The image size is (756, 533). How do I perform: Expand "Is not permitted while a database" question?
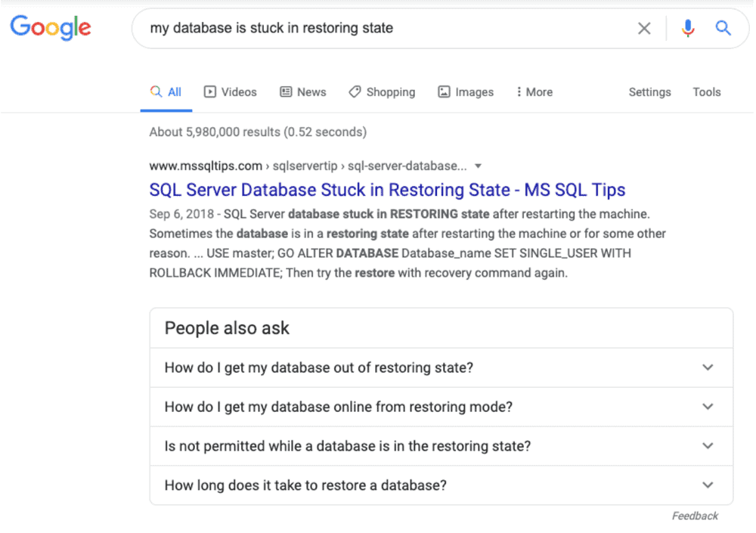442,446
